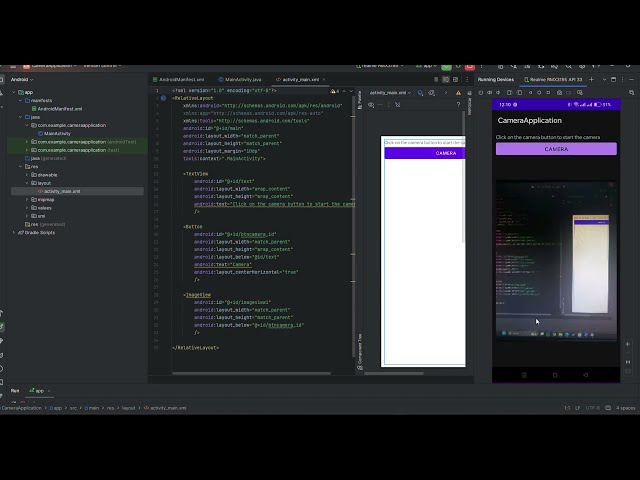Switch the editor to Code-only view
The width and height of the screenshot is (640, 480).
(436, 80)
